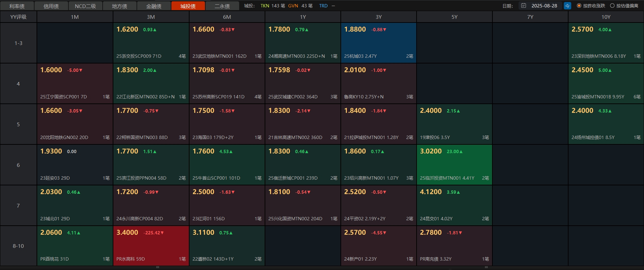The height and width of the screenshot is (270, 644).
Task: Select the 按昨收涨跌 radio option
Action: point(591,6)
